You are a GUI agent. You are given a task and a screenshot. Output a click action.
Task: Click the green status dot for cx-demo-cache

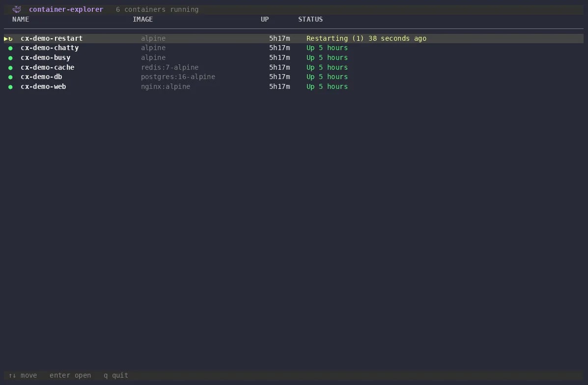tap(10, 68)
